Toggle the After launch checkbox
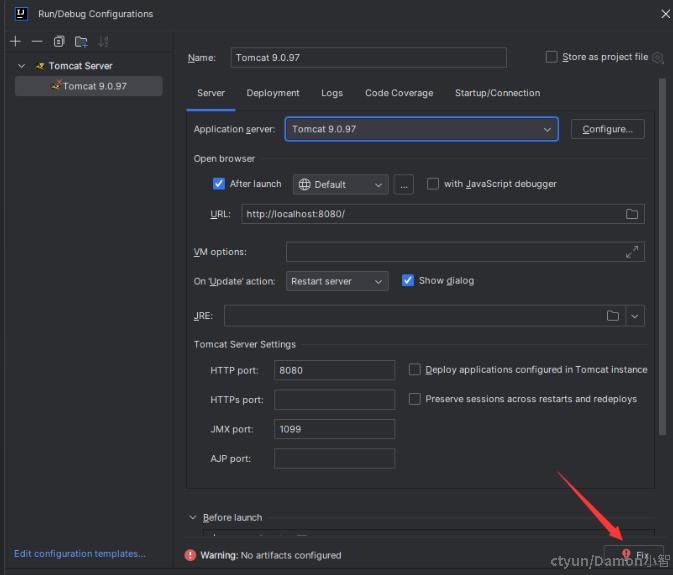This screenshot has width=673, height=575. point(219,184)
